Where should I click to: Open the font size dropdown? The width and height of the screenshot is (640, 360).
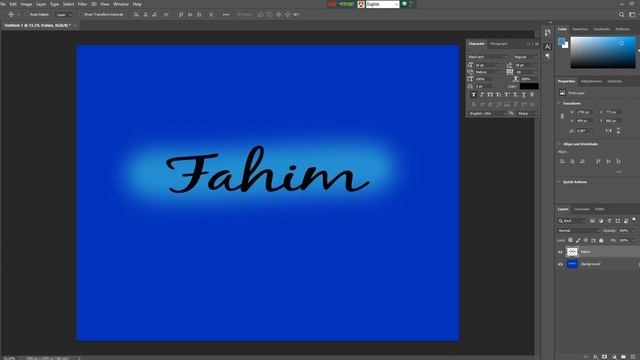487,65
